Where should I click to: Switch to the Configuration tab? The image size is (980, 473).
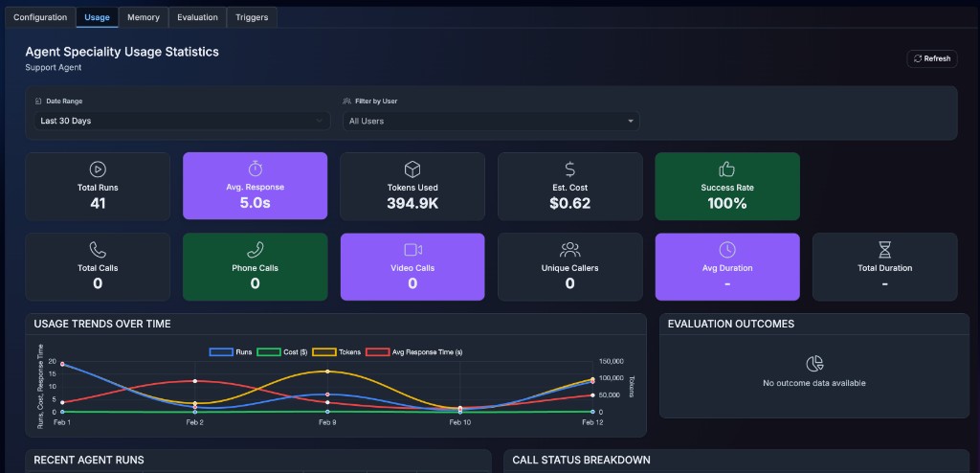coord(40,17)
